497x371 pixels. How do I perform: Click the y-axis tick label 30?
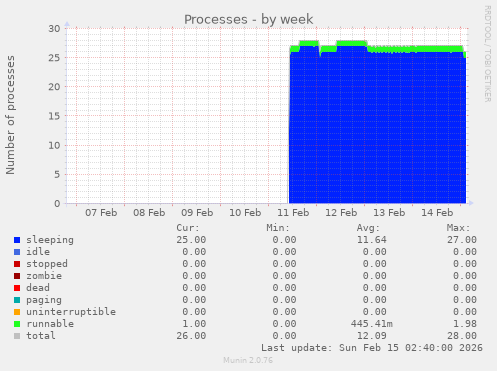(54, 29)
